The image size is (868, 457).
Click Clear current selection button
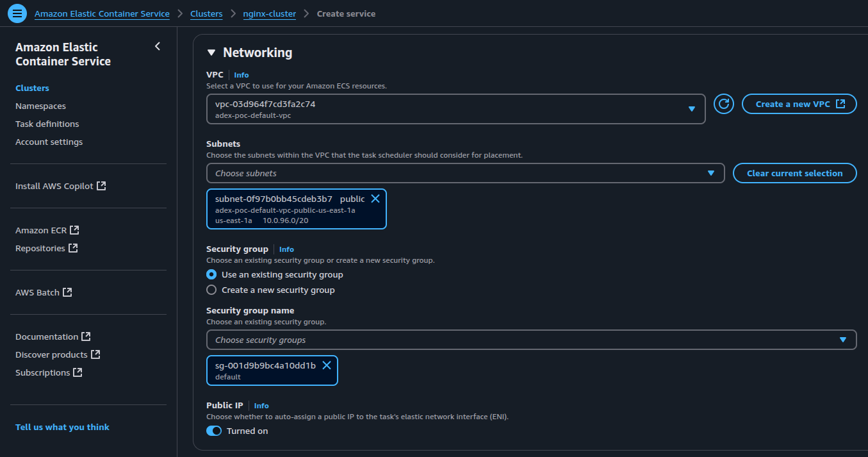(x=794, y=173)
